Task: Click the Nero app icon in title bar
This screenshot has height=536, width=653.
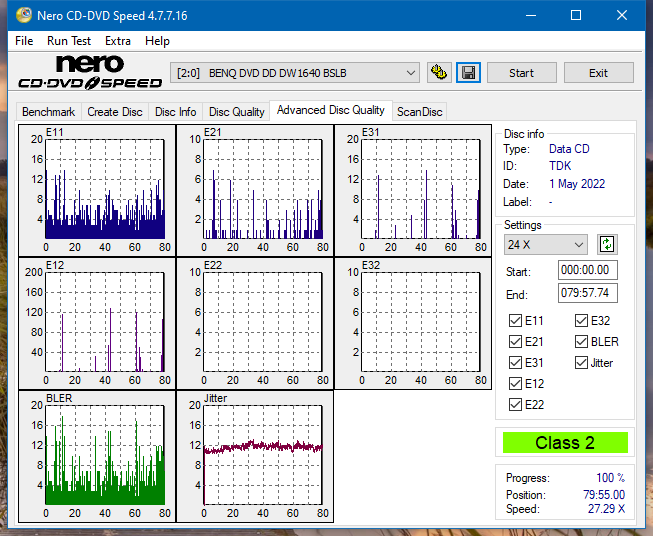Action: tap(24, 15)
